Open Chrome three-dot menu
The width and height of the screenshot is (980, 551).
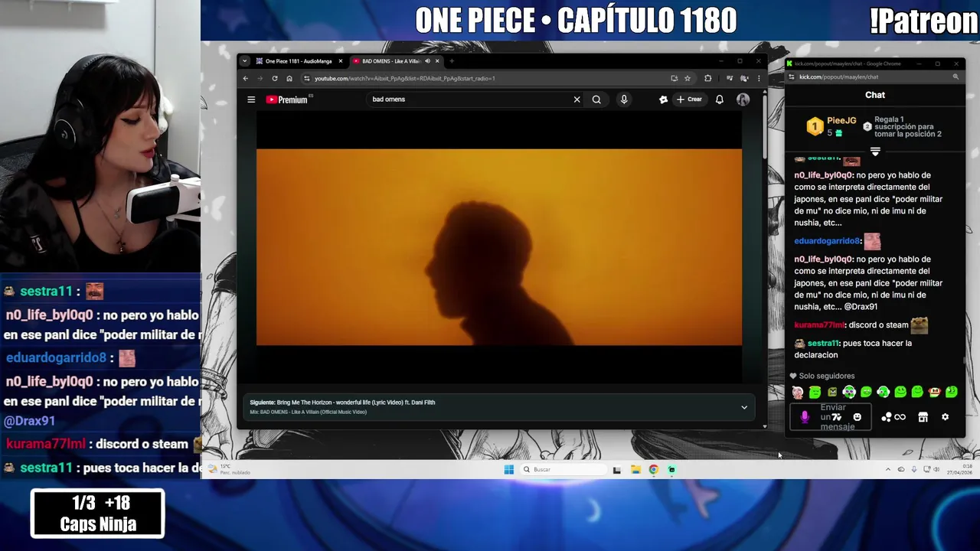[x=759, y=78]
